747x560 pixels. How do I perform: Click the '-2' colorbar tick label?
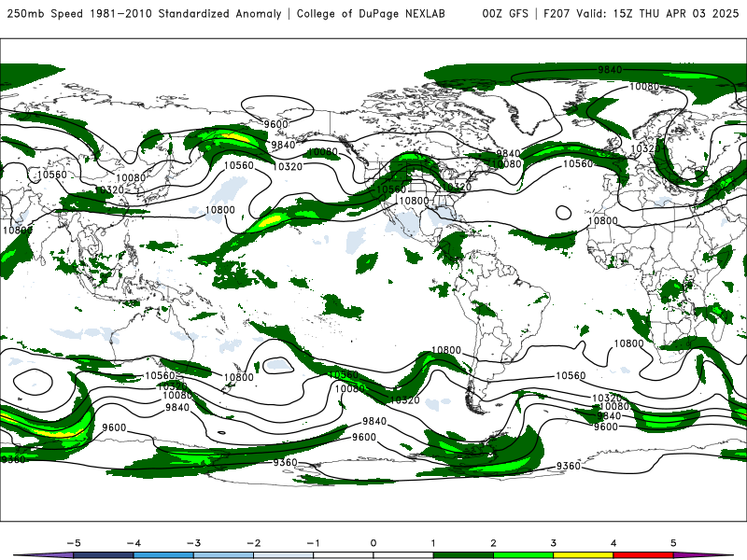tap(253, 543)
